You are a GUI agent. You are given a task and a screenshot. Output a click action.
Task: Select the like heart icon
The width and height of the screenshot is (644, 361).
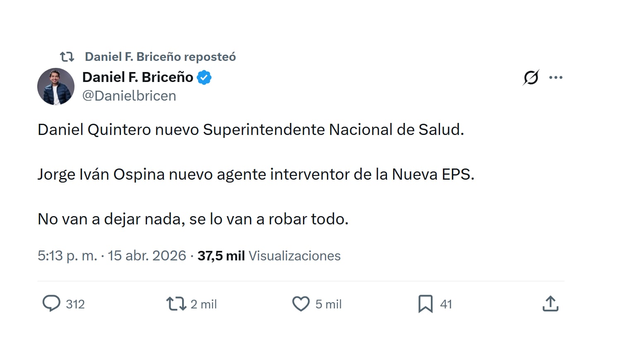pyautogui.click(x=301, y=304)
